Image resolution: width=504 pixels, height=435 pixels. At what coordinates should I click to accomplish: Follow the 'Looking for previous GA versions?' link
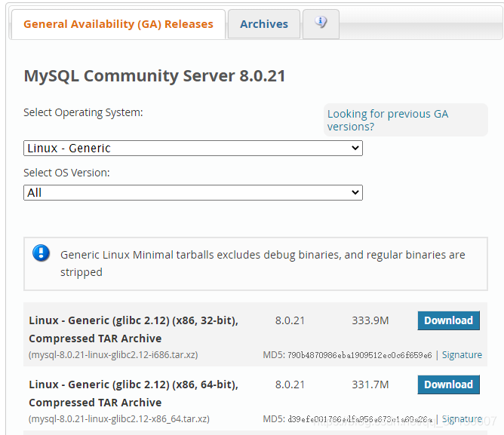(x=388, y=120)
